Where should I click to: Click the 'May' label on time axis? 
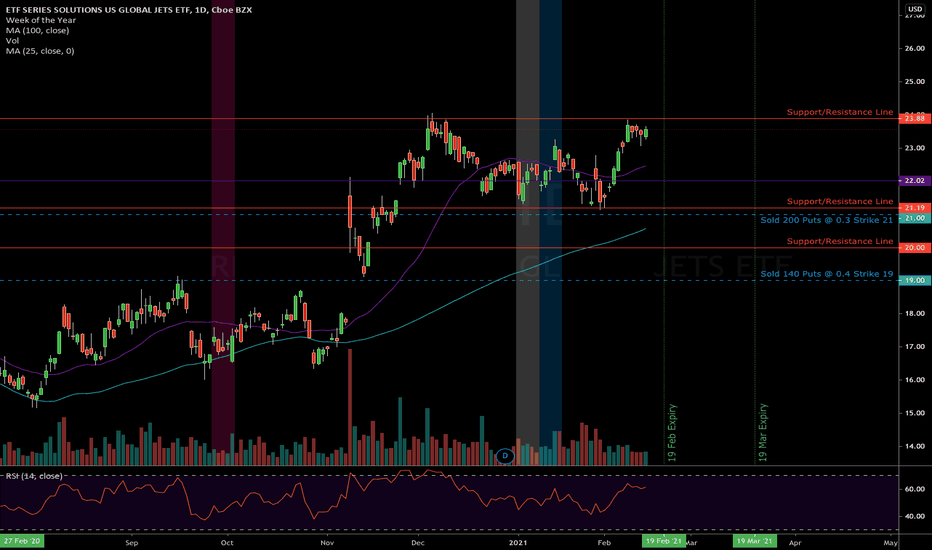pyautogui.click(x=890, y=542)
